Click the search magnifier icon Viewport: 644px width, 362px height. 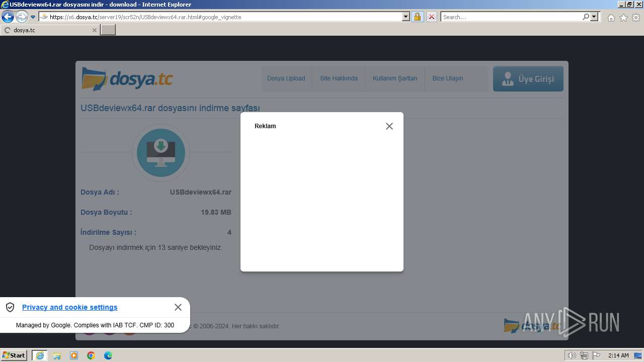(x=586, y=17)
